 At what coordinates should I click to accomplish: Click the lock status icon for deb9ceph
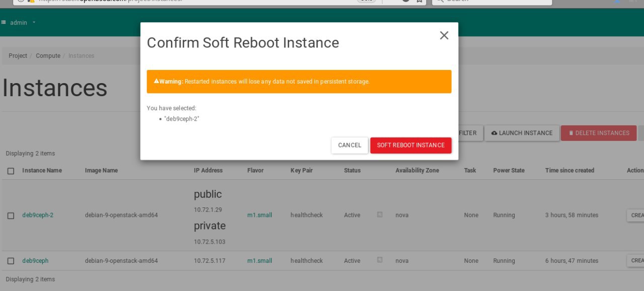coord(380,260)
